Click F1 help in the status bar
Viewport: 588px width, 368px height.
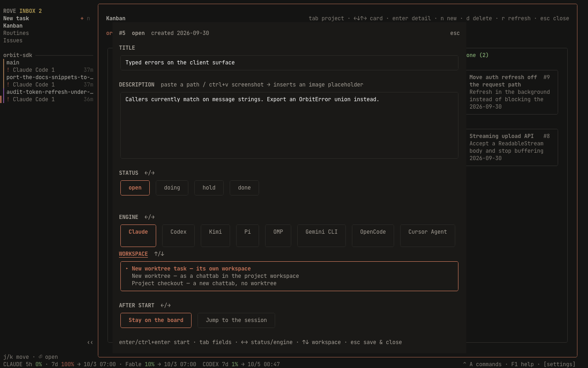522,364
